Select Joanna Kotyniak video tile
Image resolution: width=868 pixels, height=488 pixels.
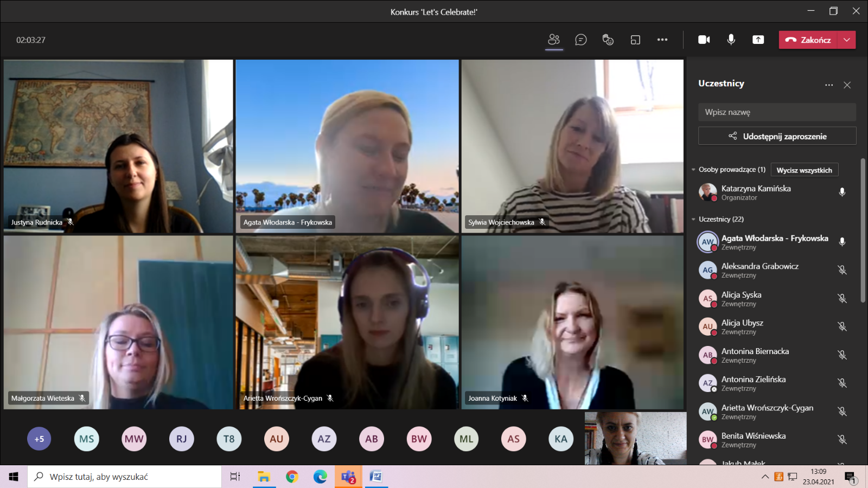pos(572,322)
